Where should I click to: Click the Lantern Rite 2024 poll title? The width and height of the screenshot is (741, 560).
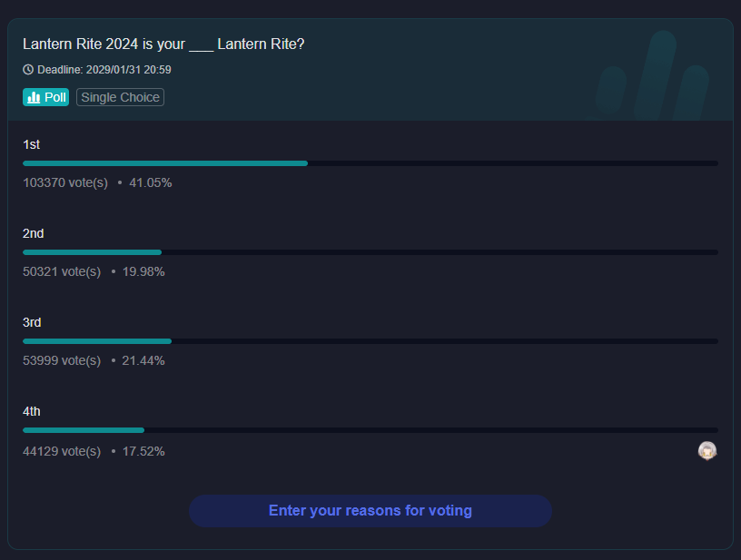(163, 44)
